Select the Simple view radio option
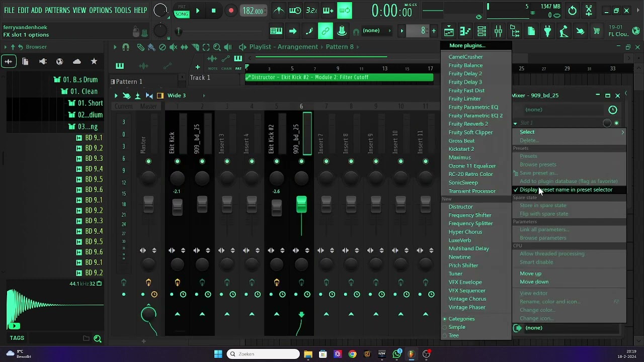 click(457, 327)
